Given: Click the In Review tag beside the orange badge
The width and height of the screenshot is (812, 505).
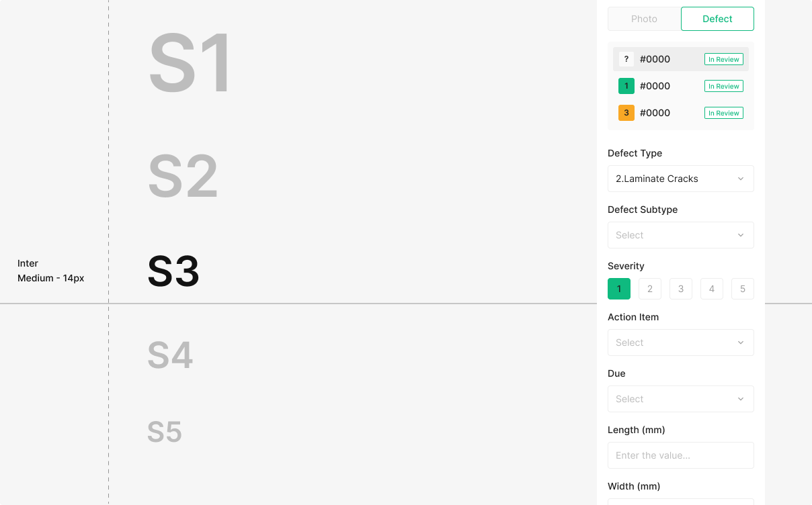Looking at the screenshot, I should click(723, 113).
